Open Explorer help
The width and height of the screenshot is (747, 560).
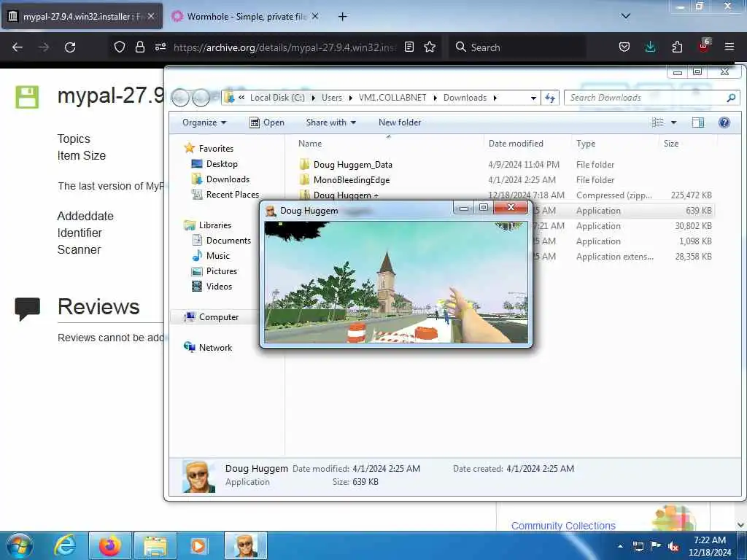[724, 122]
